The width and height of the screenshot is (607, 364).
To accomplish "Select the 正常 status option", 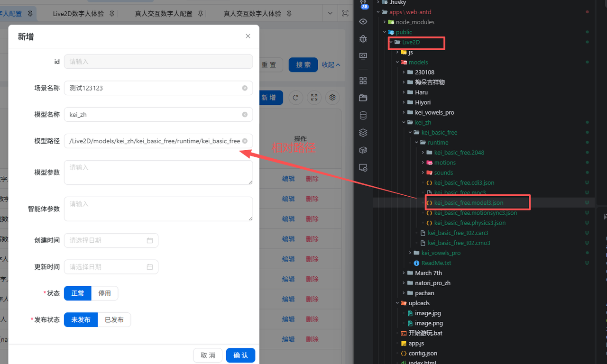I will tap(78, 293).
